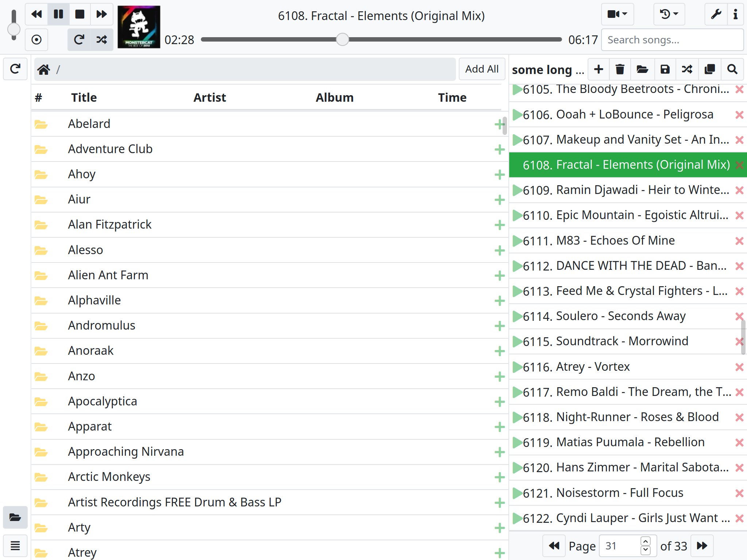Delete playlist using the trash icon

point(620,69)
